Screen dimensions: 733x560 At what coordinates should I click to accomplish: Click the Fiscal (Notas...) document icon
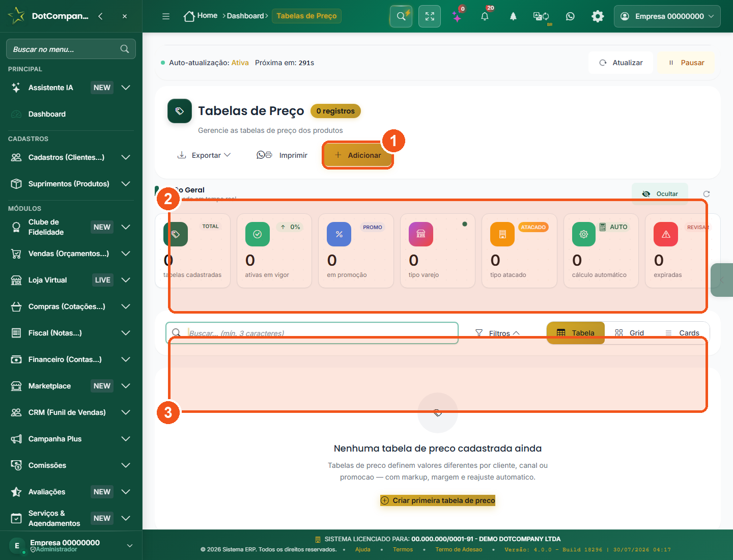click(16, 333)
